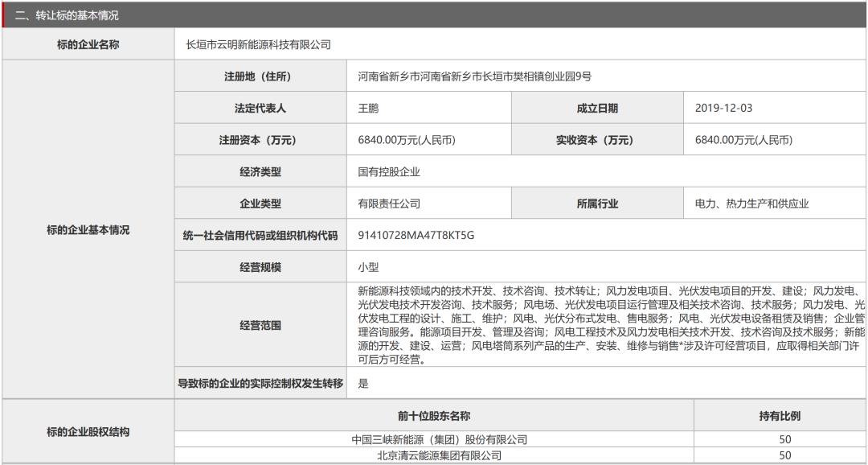Viewport: 868px width, 465px height.
Task: Select company name 长垣市云明新能源科技有限公司
Action: [x=258, y=45]
